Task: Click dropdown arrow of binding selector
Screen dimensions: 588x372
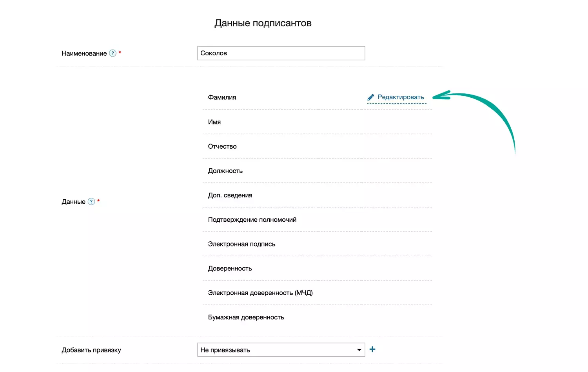Action: tap(359, 350)
